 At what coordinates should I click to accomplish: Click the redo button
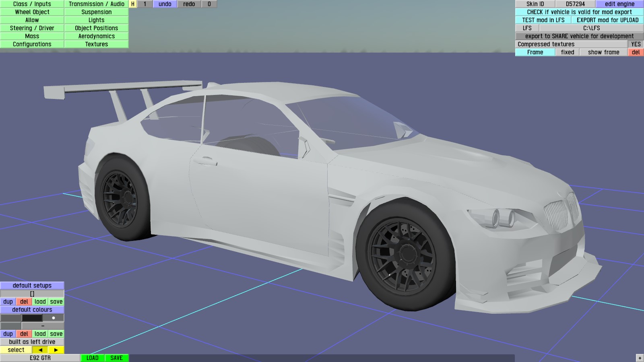point(189,4)
